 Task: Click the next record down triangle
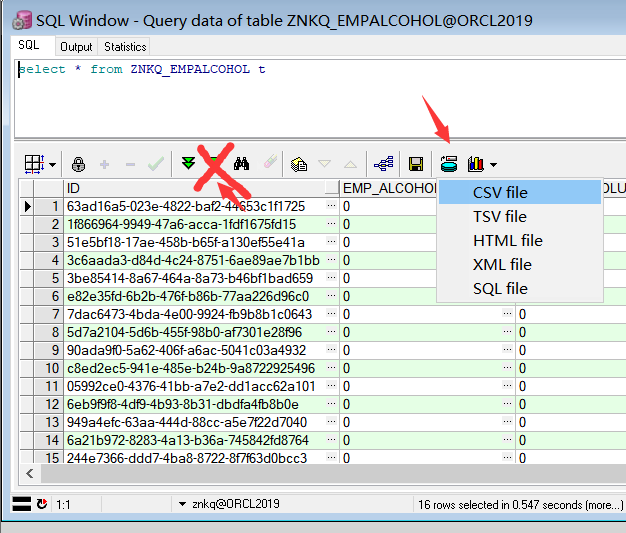tap(324, 164)
